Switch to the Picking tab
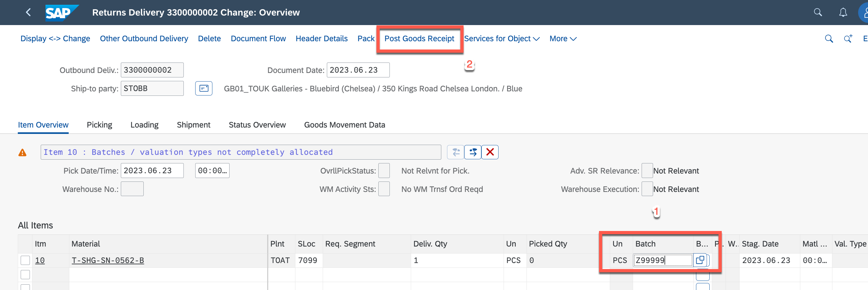868x290 pixels. (99, 125)
